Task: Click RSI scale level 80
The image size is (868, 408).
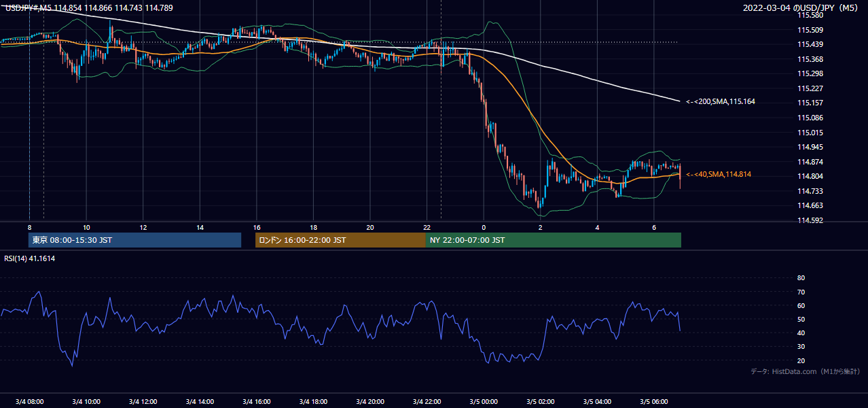Action: tap(801, 278)
